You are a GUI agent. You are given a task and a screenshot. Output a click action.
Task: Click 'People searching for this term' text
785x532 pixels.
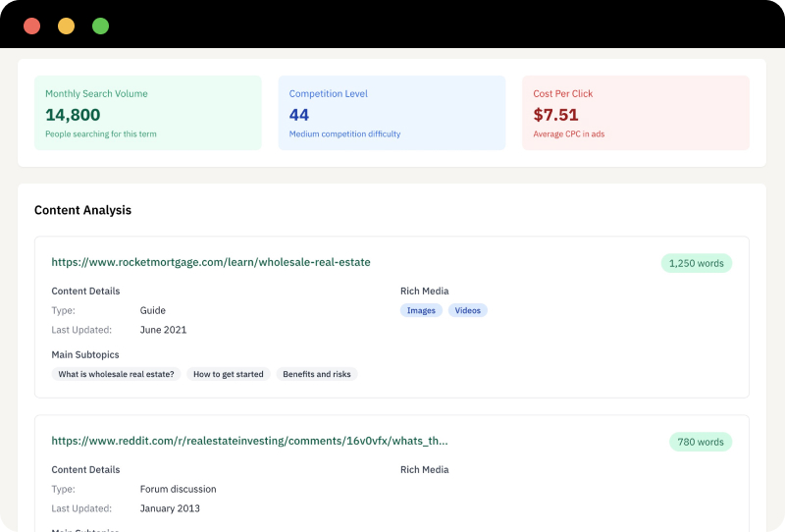(x=101, y=133)
